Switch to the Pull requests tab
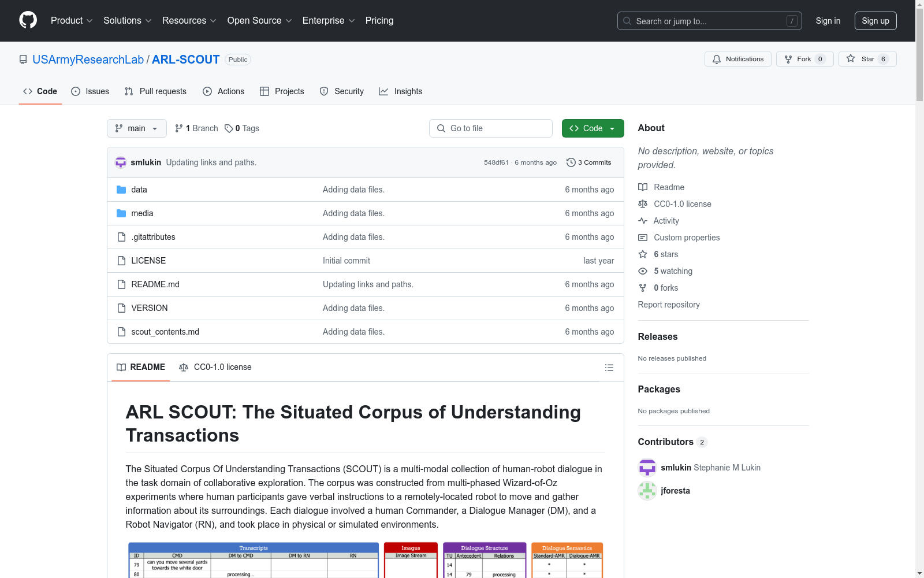Screen dimensions: 924x578 [x=155, y=91]
